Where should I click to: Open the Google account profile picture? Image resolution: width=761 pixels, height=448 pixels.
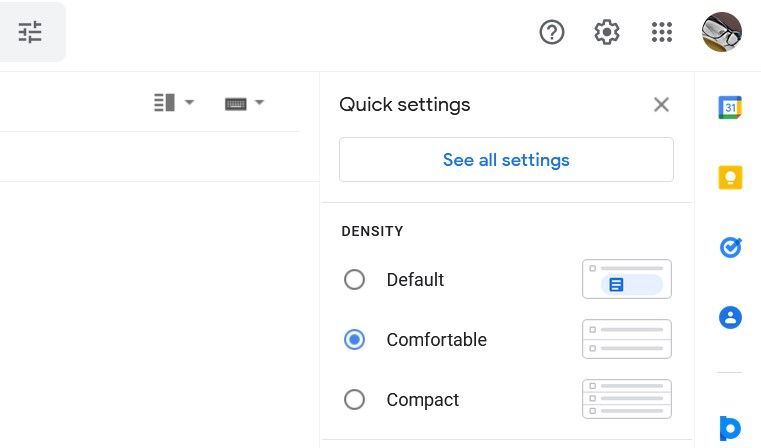pos(722,32)
